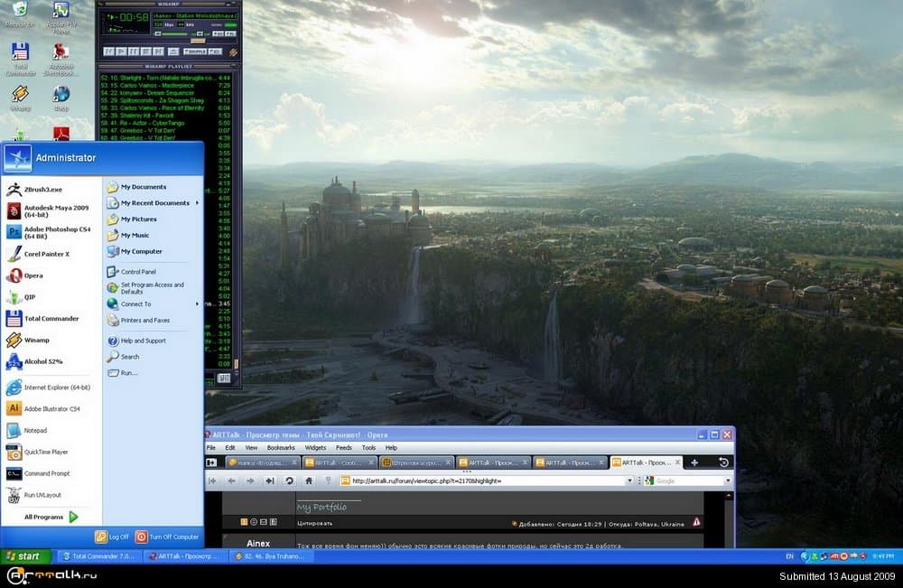The image size is (903, 588).
Task: Click the Winamp seek position bar
Action: tap(170, 42)
